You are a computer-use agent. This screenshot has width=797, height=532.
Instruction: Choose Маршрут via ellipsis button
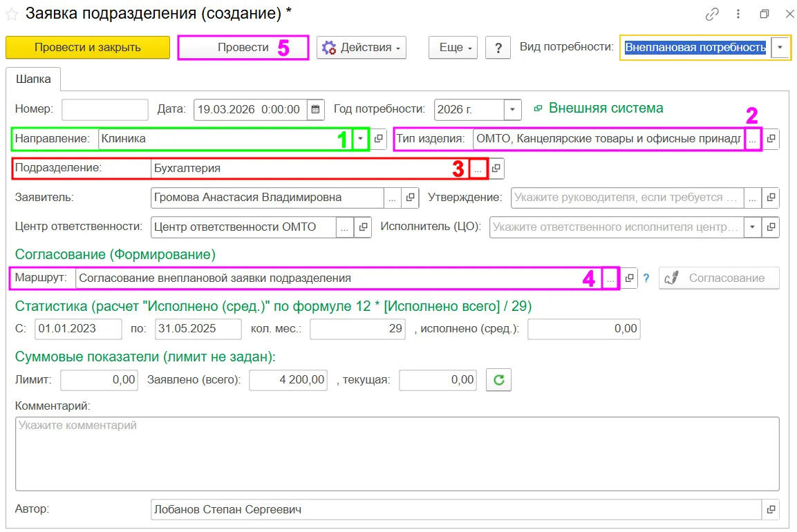point(610,278)
